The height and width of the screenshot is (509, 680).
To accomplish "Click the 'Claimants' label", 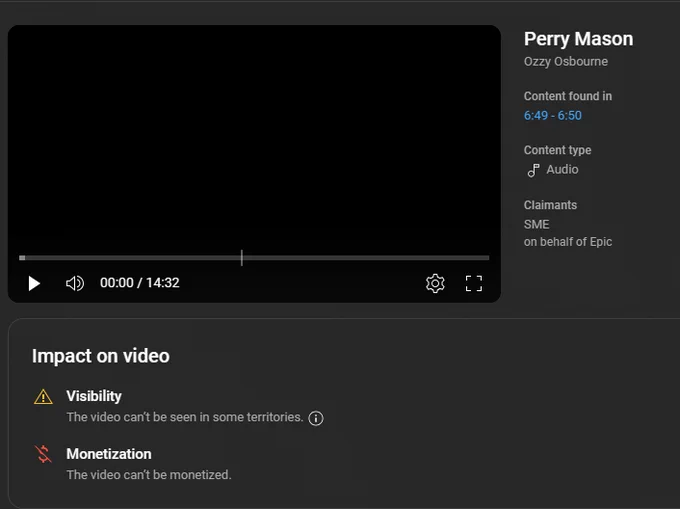I will 550,205.
